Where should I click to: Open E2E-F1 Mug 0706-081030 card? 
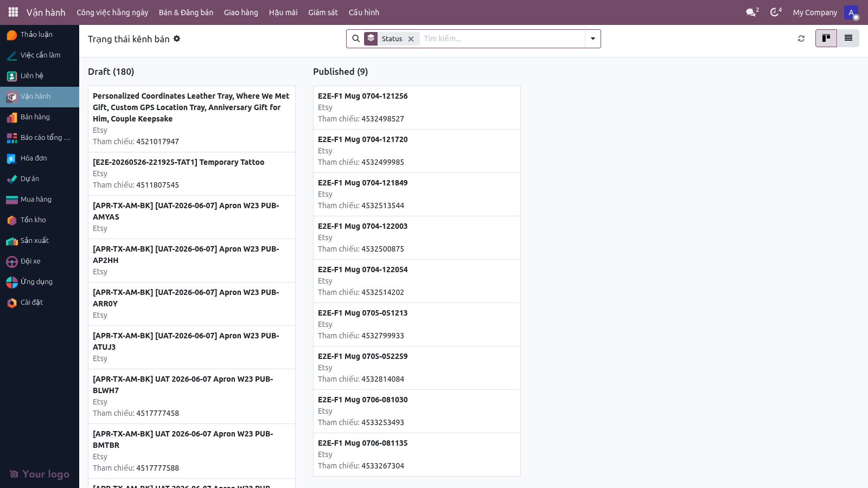coord(417,411)
